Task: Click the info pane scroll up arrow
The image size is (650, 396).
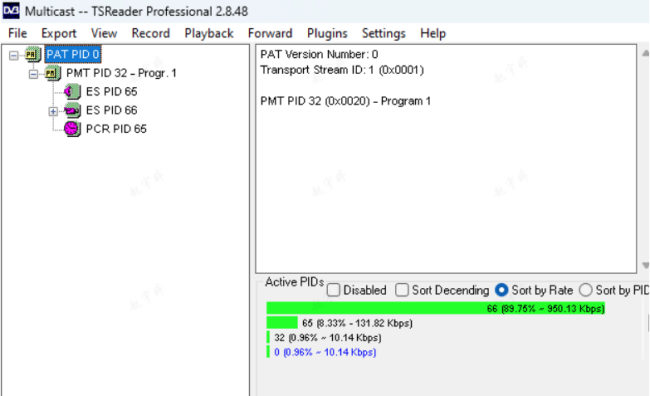Action: pos(645,53)
